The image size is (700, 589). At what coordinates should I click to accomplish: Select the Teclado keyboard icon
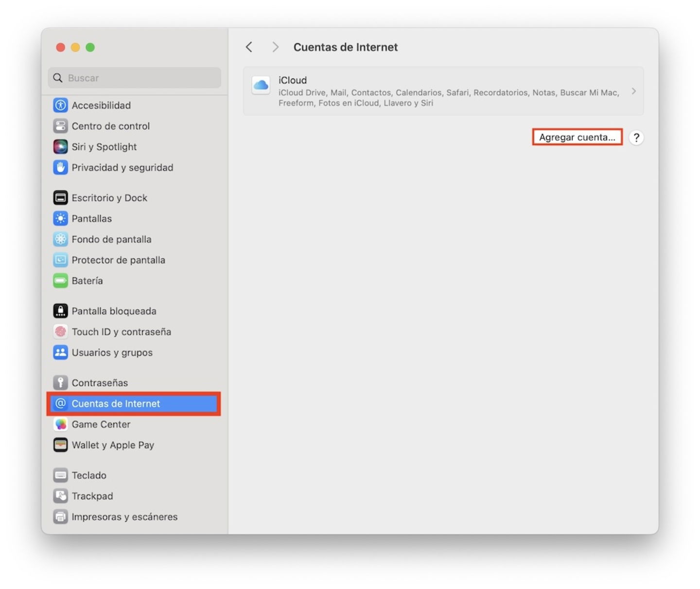60,475
